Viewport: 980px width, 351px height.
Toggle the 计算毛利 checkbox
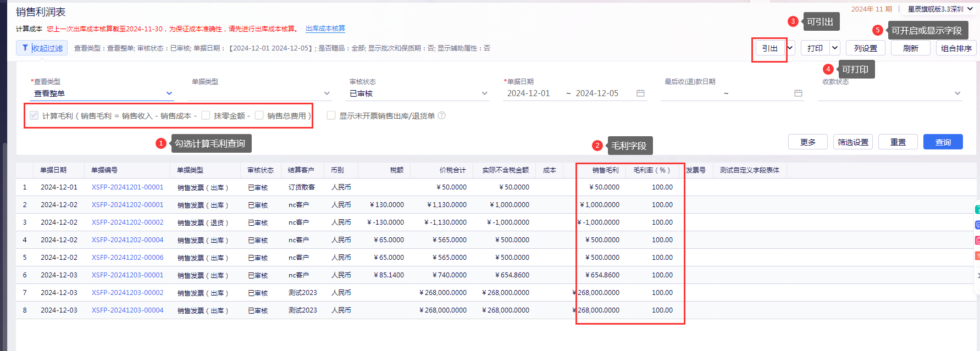coord(34,115)
